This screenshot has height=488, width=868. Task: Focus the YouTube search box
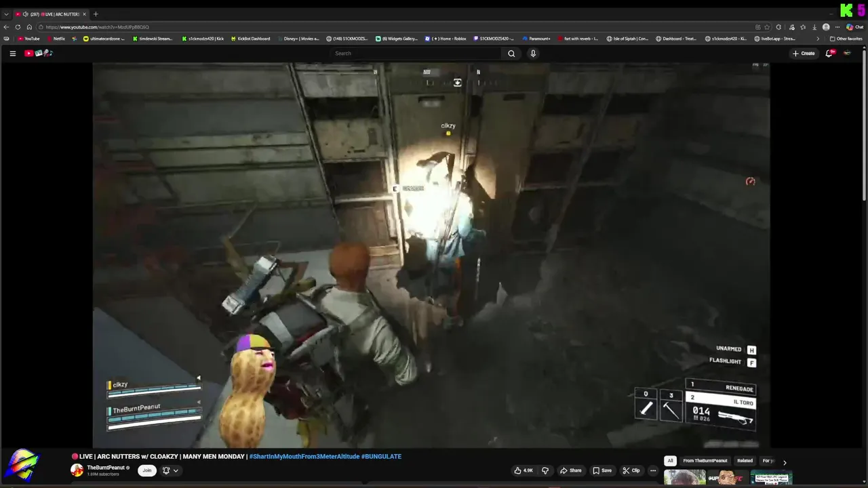416,54
